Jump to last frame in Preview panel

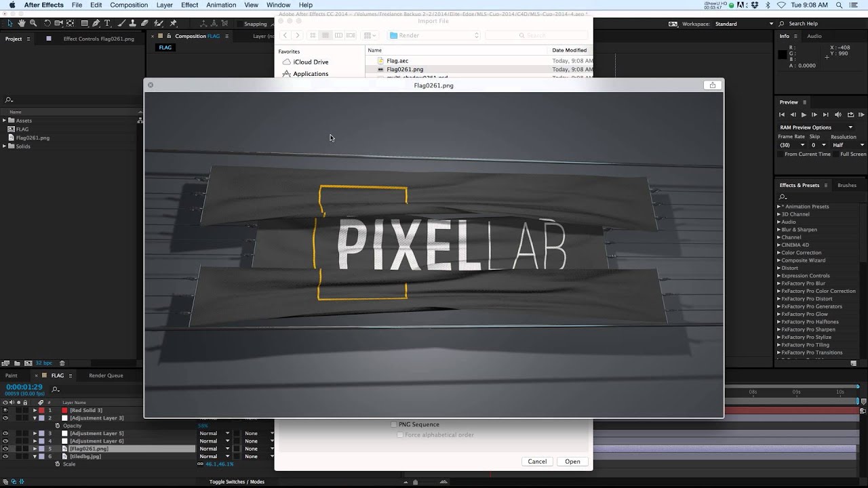point(825,115)
